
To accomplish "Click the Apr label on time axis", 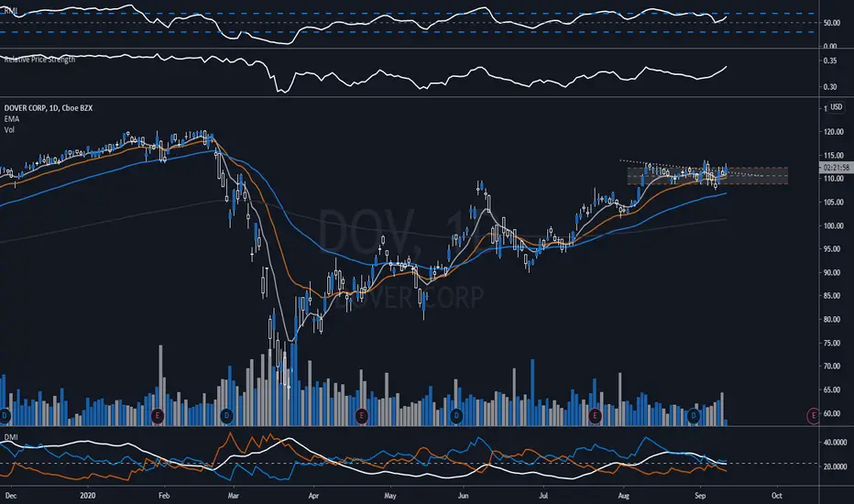I will tap(313, 496).
